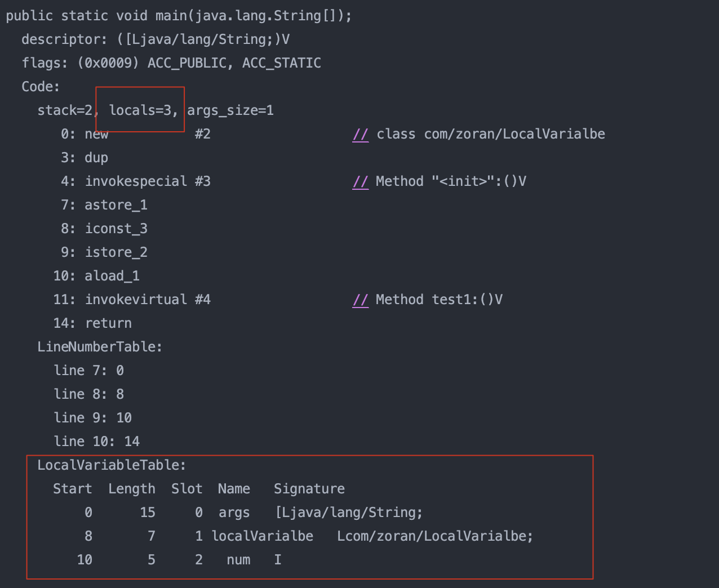The height and width of the screenshot is (588, 719).
Task: Click the comment "Method test1:()V"
Action: (x=439, y=300)
